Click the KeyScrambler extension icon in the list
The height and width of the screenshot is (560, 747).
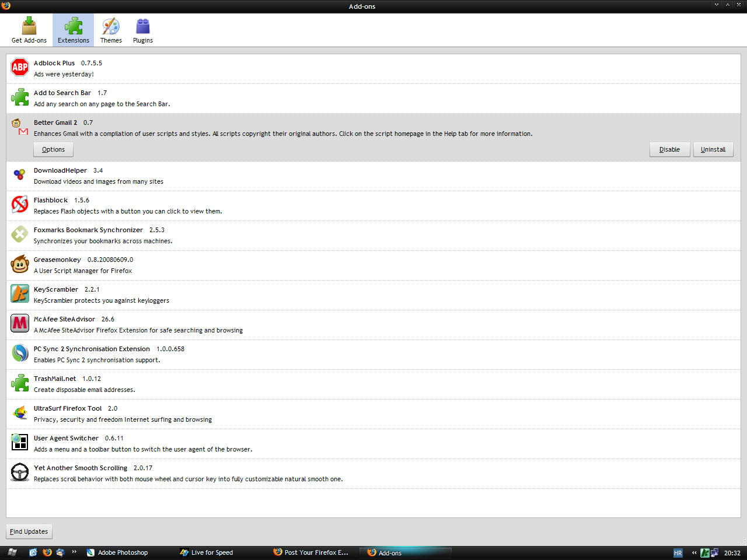pyautogui.click(x=20, y=294)
